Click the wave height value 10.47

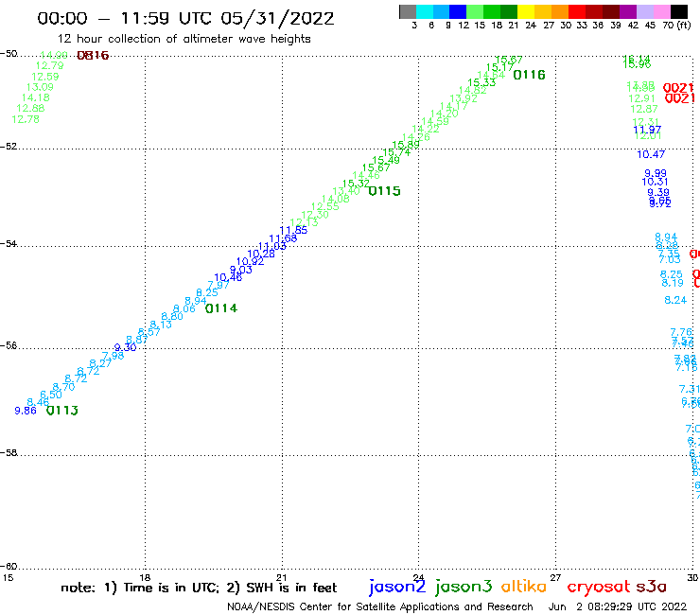tap(651, 154)
